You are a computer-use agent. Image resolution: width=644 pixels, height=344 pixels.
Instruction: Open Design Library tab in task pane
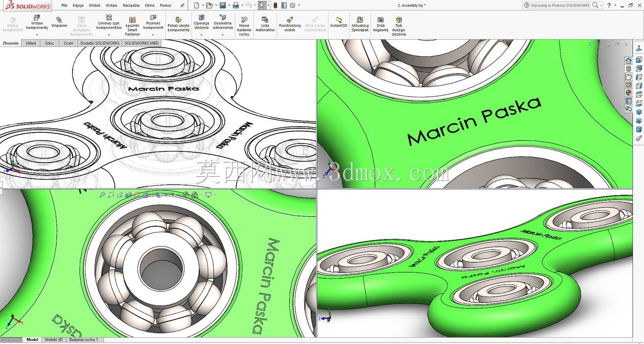[629, 69]
